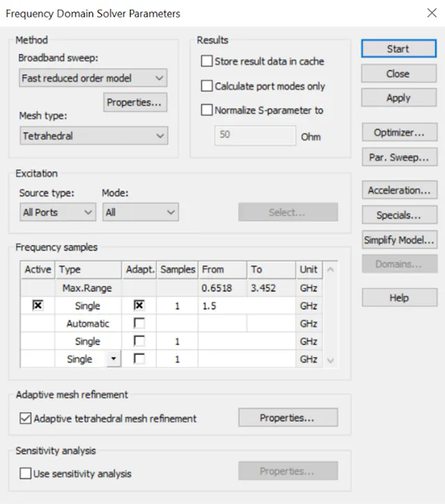Close the dialog with the X button
The width and height of the screenshot is (445, 504).
[432, 13]
